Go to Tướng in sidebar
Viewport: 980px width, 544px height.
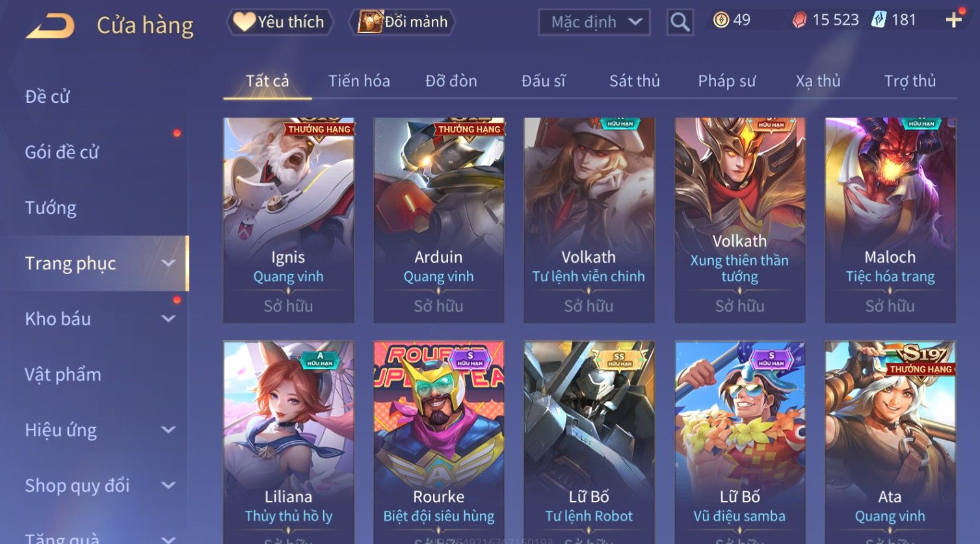(x=51, y=208)
